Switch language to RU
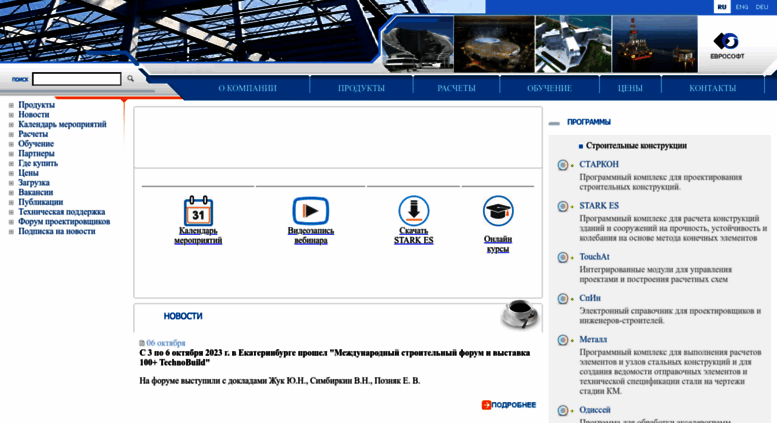The width and height of the screenshot is (777, 423). click(x=722, y=7)
